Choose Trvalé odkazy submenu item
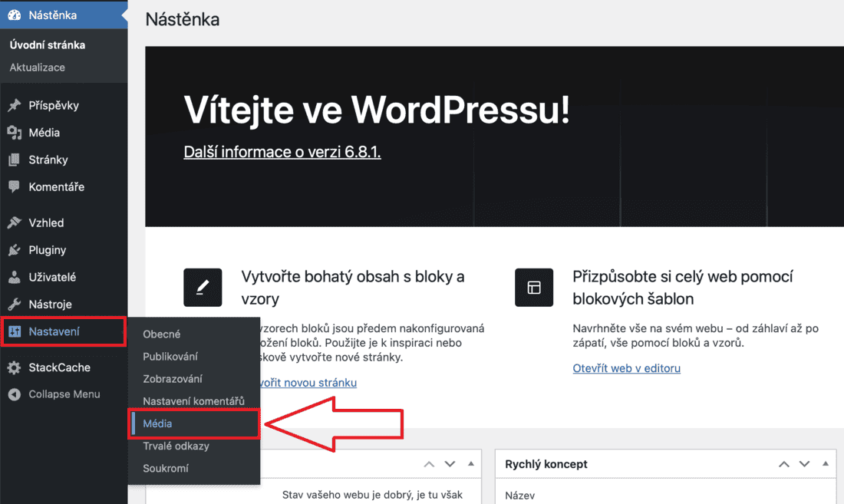 click(176, 446)
